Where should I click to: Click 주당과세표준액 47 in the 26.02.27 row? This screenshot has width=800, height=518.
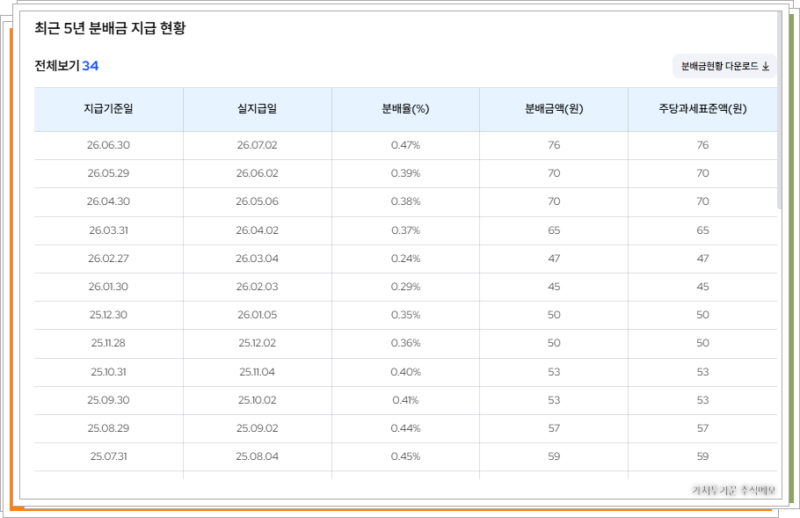click(703, 258)
